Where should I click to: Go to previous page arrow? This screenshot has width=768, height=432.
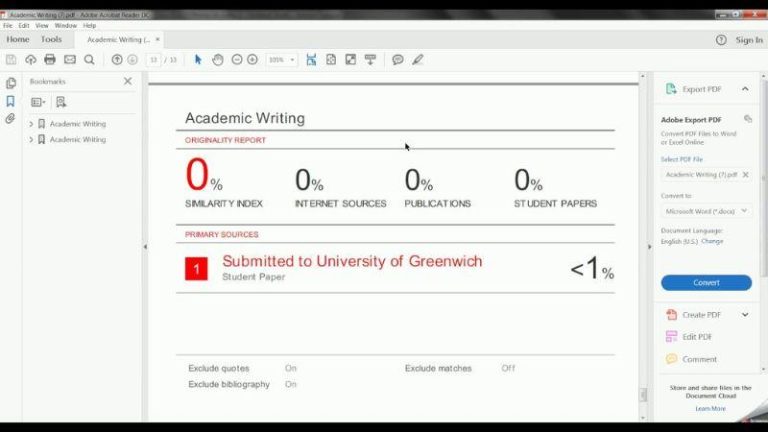pyautogui.click(x=117, y=60)
